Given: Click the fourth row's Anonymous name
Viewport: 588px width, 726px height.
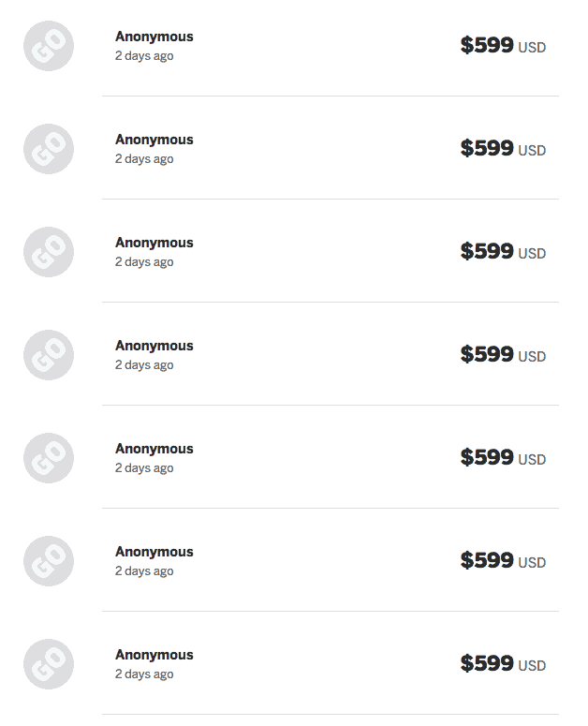Looking at the screenshot, I should [154, 346].
